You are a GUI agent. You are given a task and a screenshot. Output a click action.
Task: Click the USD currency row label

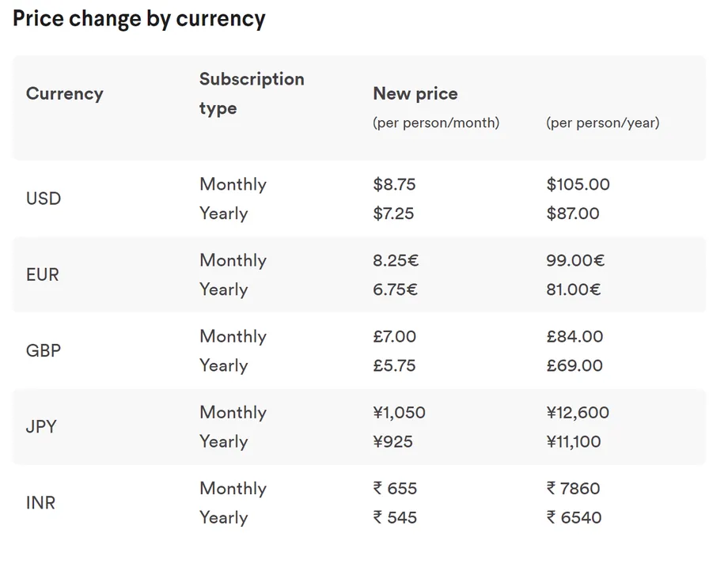click(44, 198)
